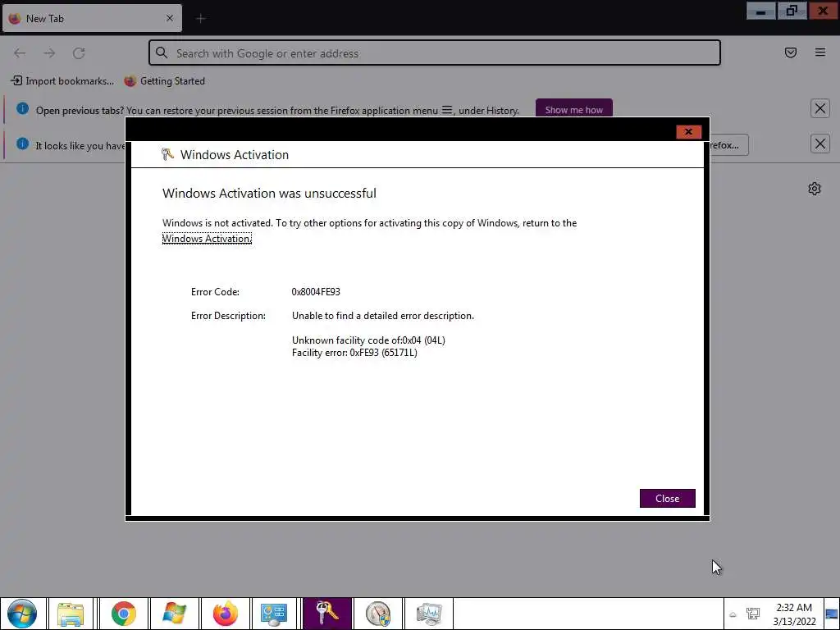Open Getting Started bookmark
840x630 pixels.
[164, 81]
